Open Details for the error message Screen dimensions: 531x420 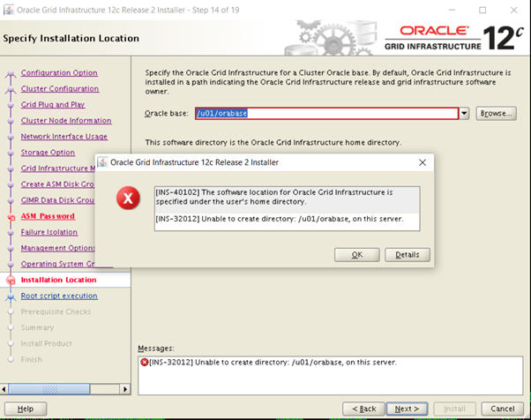click(x=407, y=254)
